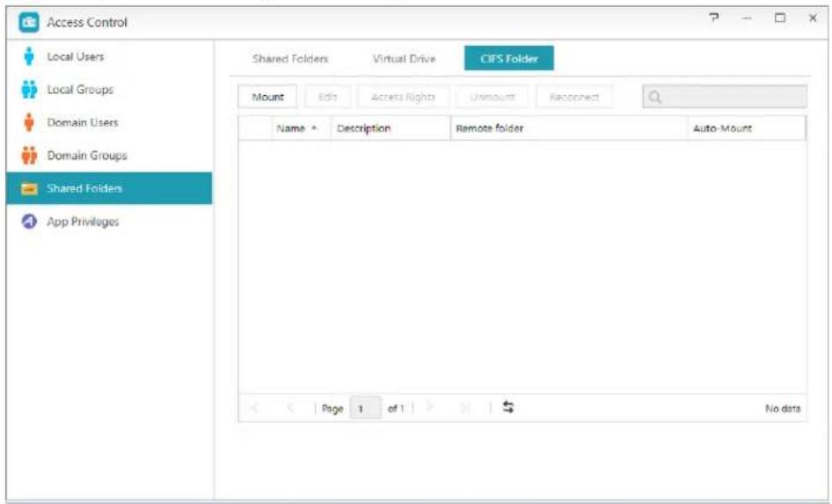
Task: Focus the search input field
Action: (725, 97)
